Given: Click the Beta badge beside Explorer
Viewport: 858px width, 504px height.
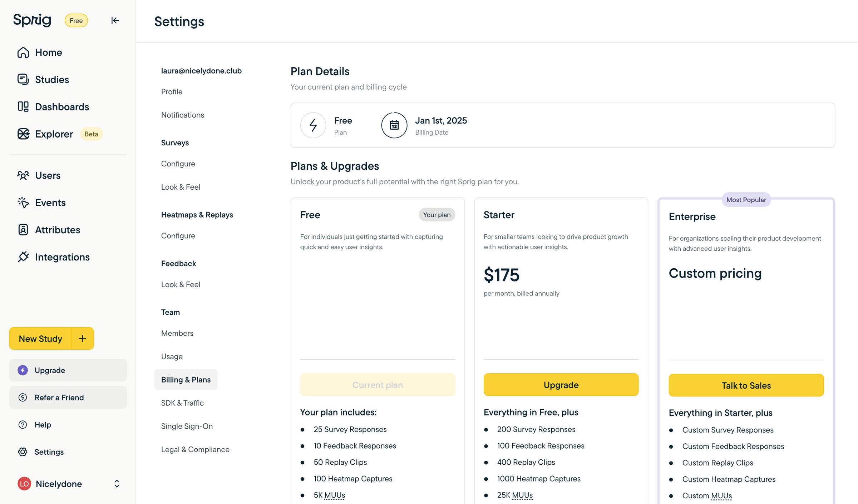Looking at the screenshot, I should 91,134.
